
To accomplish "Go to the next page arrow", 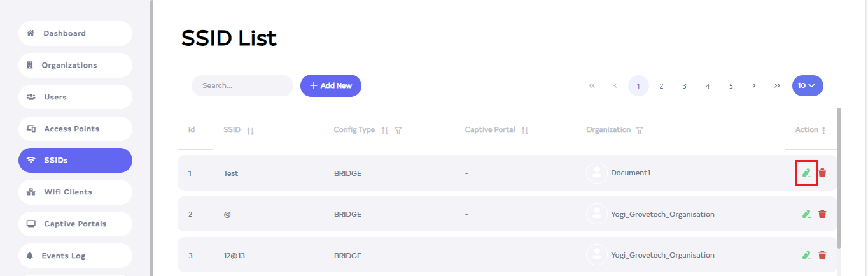I will point(753,85).
